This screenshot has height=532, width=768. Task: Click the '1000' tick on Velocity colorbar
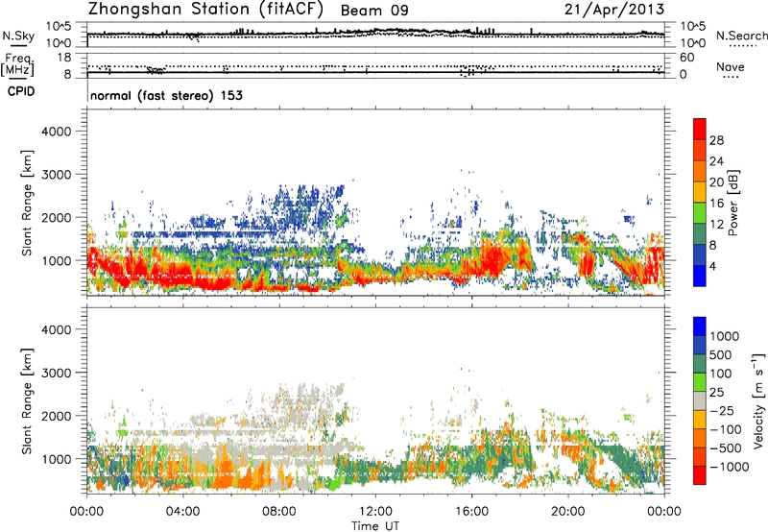pos(724,336)
